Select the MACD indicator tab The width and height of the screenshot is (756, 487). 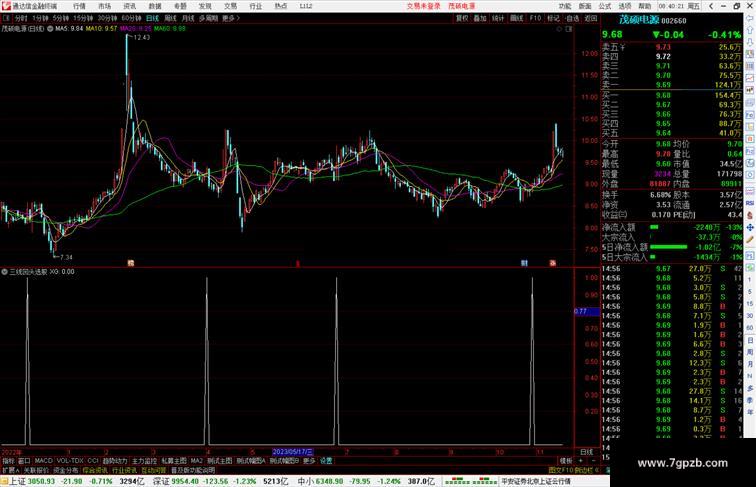point(43,461)
